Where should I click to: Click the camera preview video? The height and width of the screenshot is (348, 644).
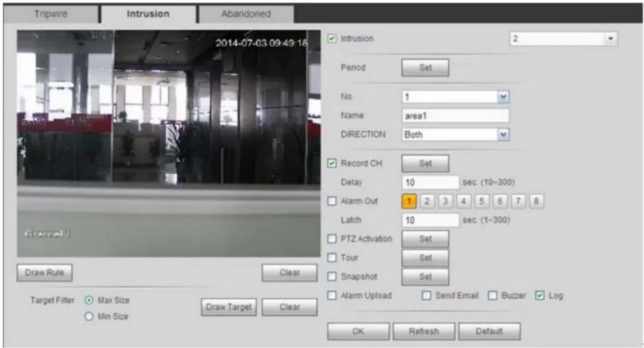(169, 143)
